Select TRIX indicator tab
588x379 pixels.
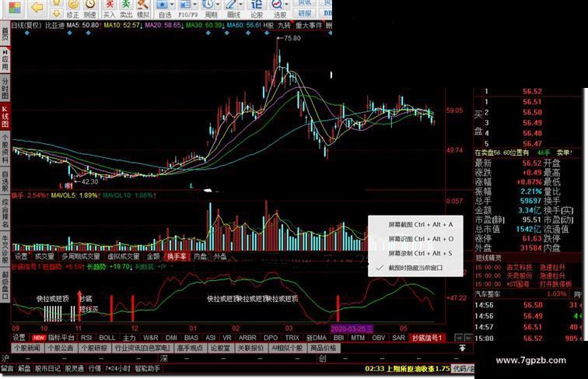[292, 338]
